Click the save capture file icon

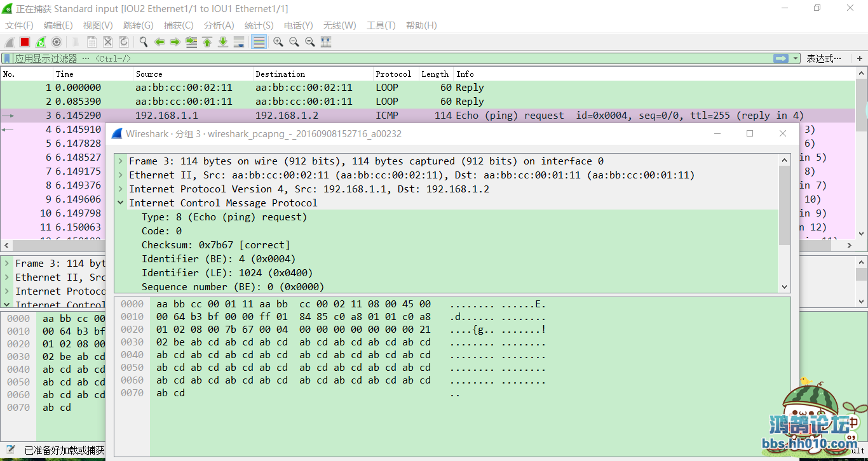[92, 42]
